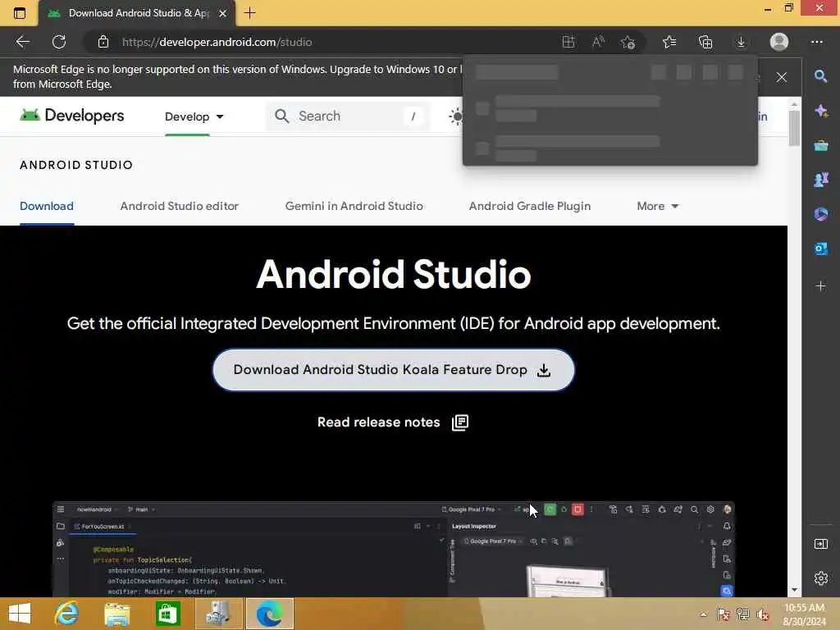Open the sidebar Outlook icon
This screenshot has width=840, height=630.
point(820,249)
